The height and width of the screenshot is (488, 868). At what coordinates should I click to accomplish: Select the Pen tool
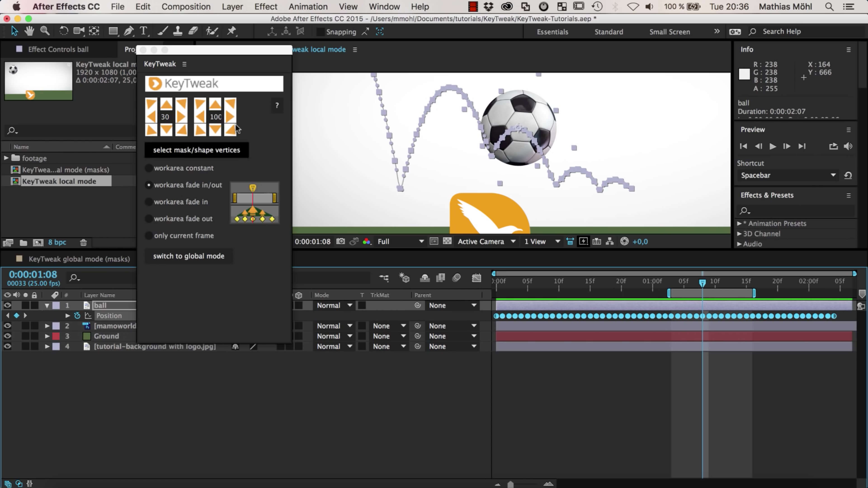pyautogui.click(x=128, y=31)
